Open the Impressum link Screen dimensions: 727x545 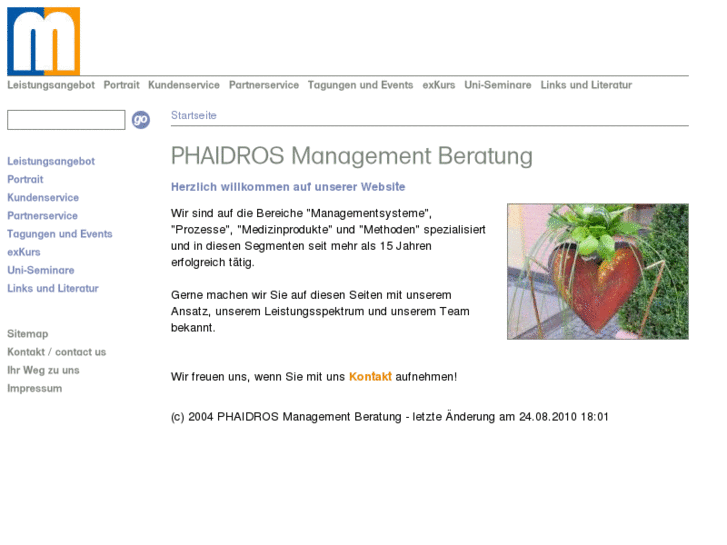click(35, 388)
